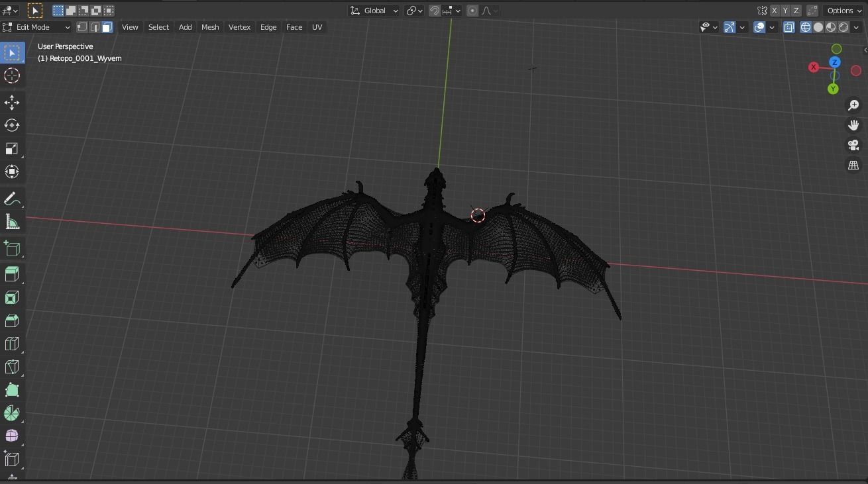
Task: Toggle Z axis mirror
Action: pos(796,11)
